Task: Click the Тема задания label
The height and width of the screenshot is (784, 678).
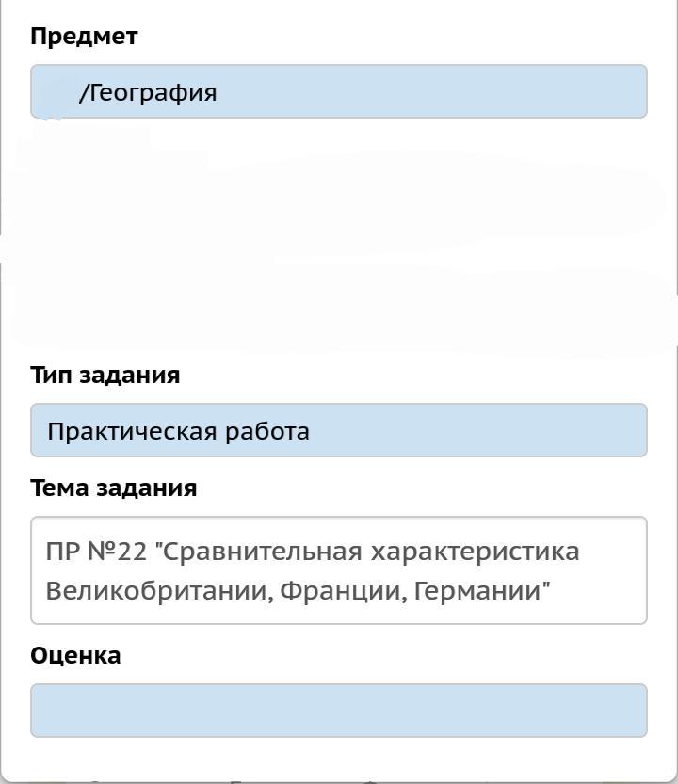Action: 113,488
